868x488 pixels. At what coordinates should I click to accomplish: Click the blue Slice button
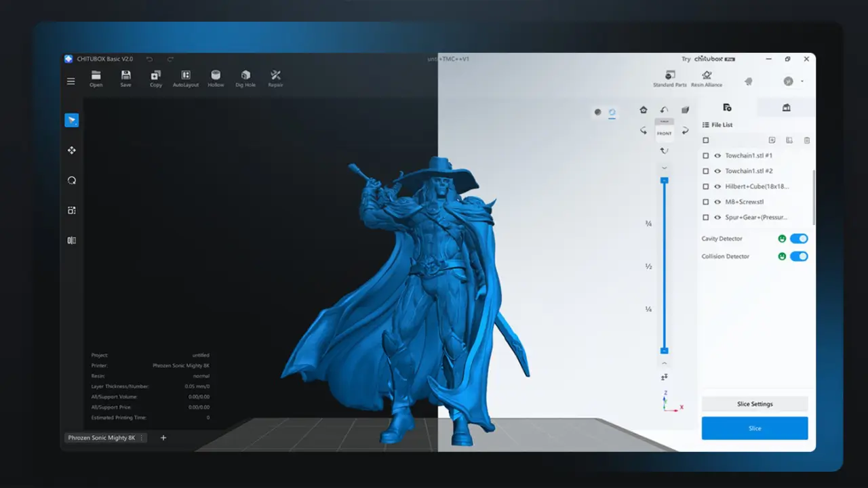(755, 428)
